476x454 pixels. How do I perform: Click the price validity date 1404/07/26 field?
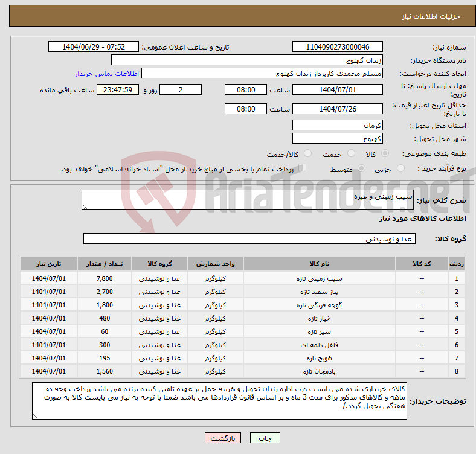[337, 109]
